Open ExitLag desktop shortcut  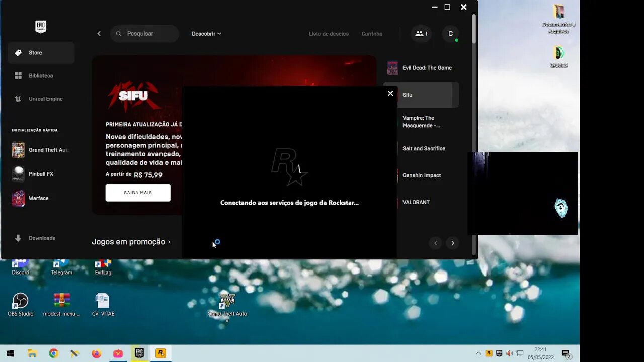[103, 266]
